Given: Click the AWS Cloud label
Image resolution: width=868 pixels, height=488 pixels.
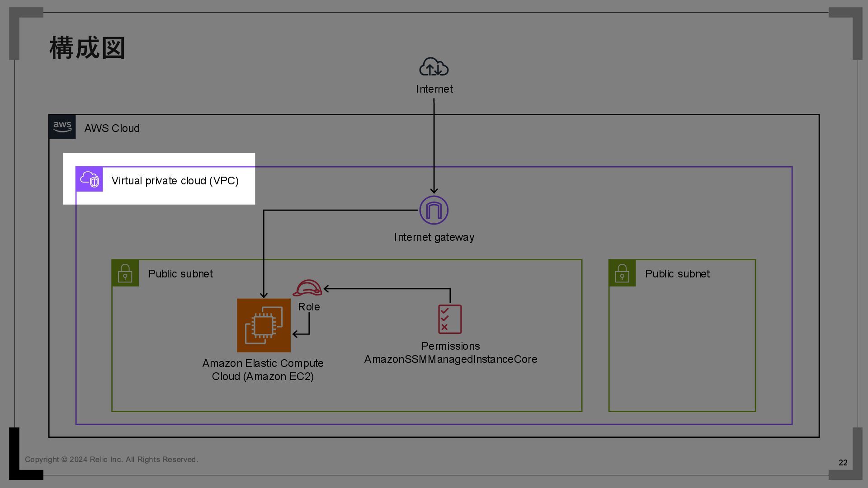Looking at the screenshot, I should 112,128.
